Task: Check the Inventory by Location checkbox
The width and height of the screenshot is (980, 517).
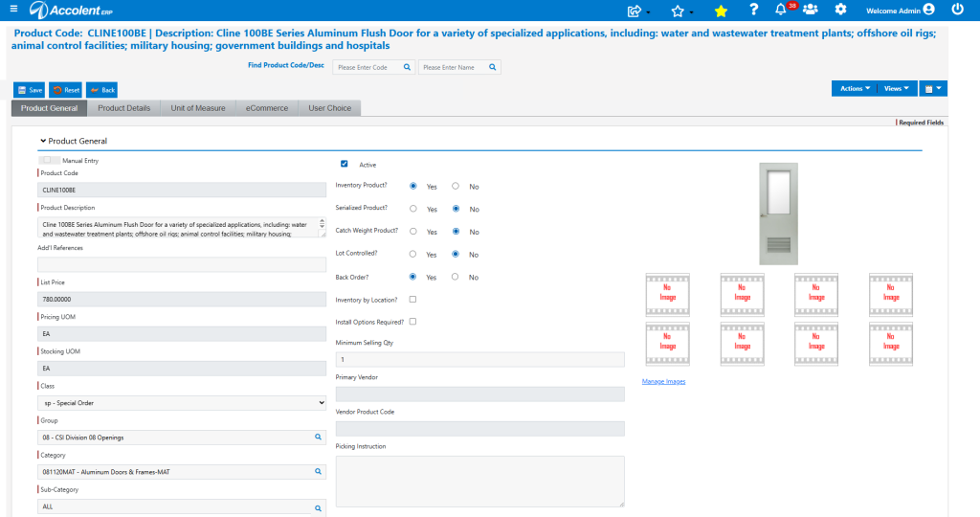Action: tap(412, 300)
